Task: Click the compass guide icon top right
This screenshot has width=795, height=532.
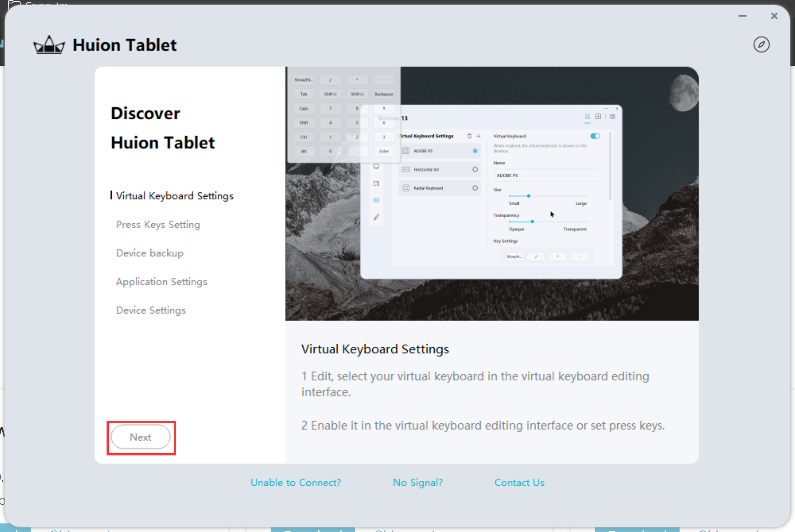Action: [761, 44]
